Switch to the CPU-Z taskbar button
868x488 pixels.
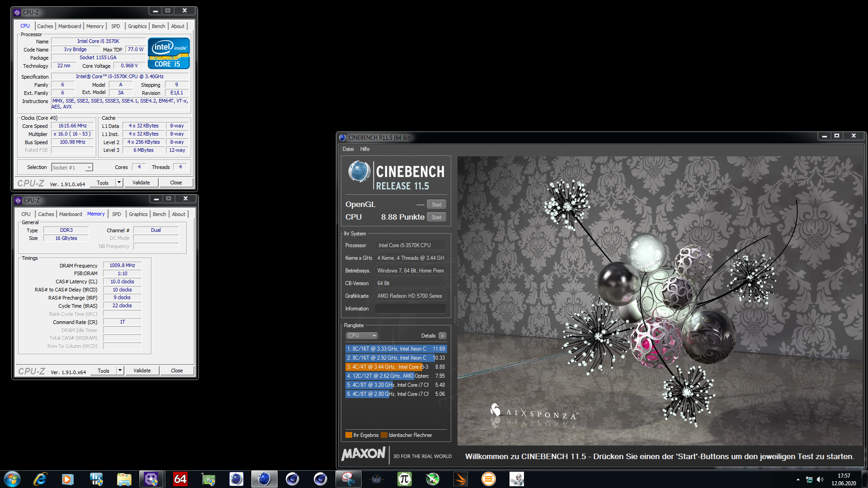(x=151, y=479)
